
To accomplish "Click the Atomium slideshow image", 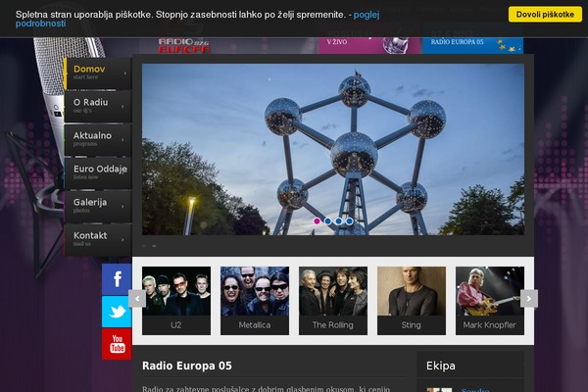I will pos(333,149).
